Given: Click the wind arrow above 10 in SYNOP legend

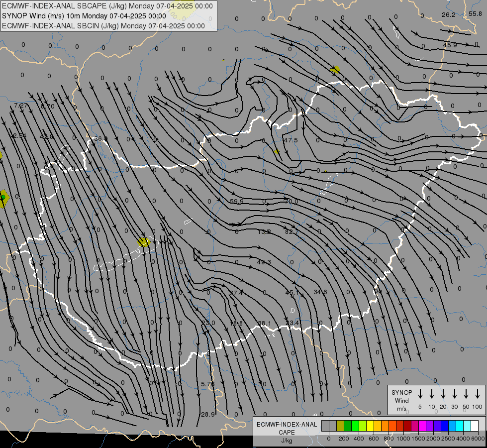Looking at the screenshot, I should pos(431,394).
